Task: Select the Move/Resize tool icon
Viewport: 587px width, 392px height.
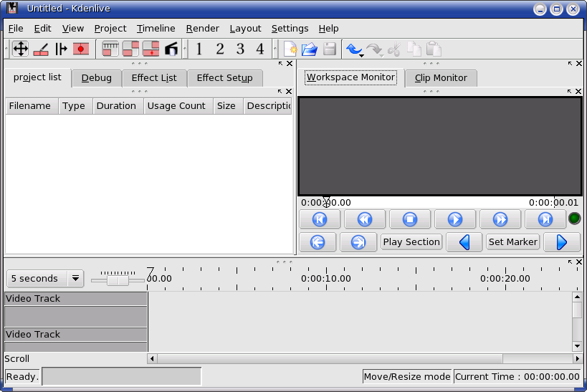Action: [x=20, y=49]
